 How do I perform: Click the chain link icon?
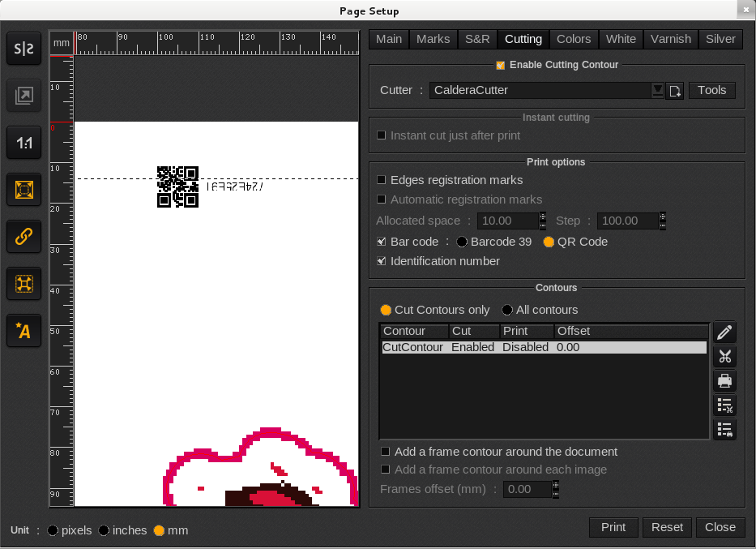point(24,237)
